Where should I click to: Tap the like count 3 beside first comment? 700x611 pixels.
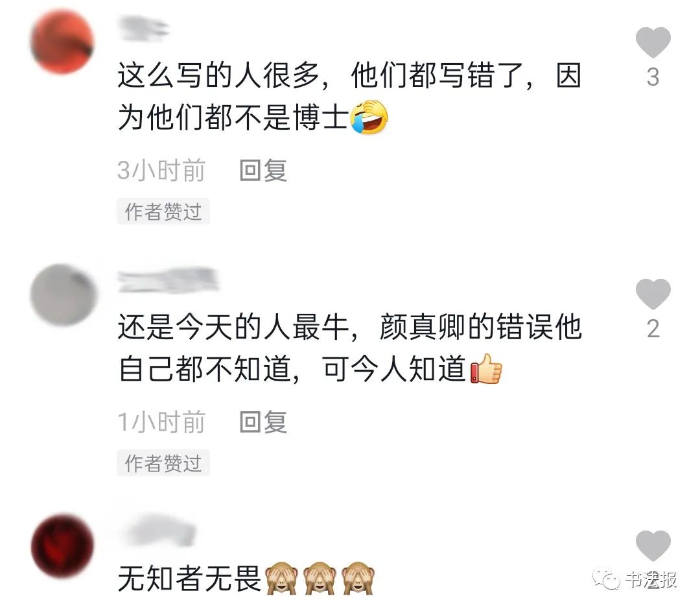point(653,77)
